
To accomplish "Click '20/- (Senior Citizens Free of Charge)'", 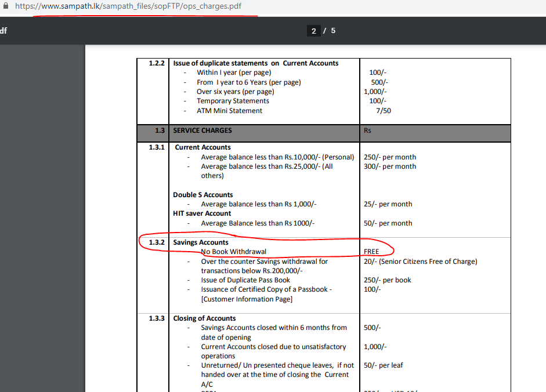I will (x=420, y=262).
